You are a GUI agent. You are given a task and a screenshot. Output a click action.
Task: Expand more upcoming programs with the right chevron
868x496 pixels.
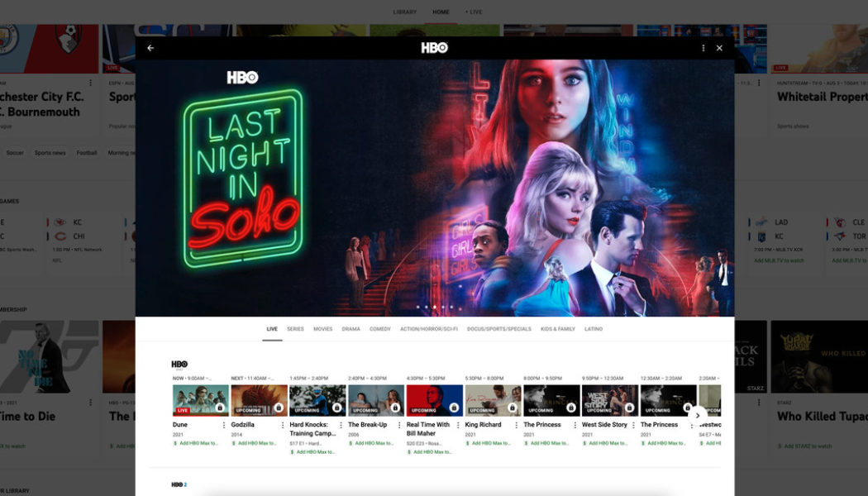pyautogui.click(x=698, y=415)
